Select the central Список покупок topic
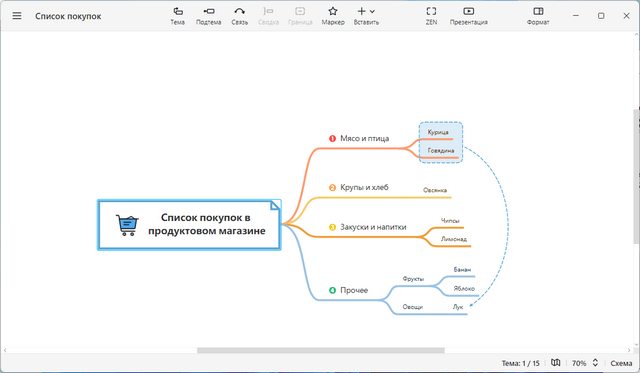 189,224
